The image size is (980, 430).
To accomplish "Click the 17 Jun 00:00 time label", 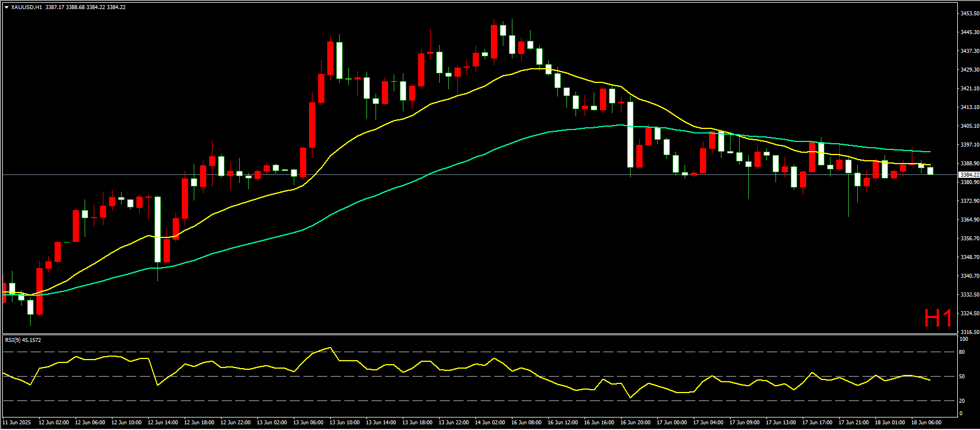I will [x=672, y=422].
